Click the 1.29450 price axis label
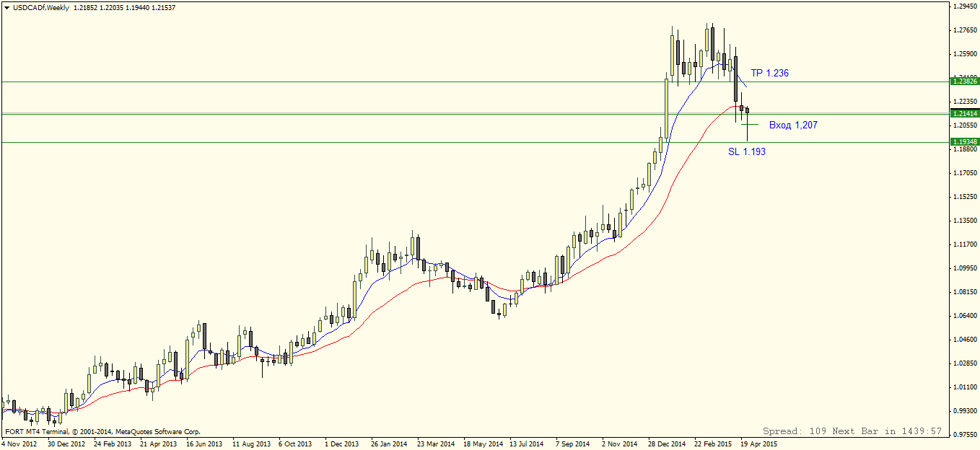980x450 pixels. pos(966,6)
